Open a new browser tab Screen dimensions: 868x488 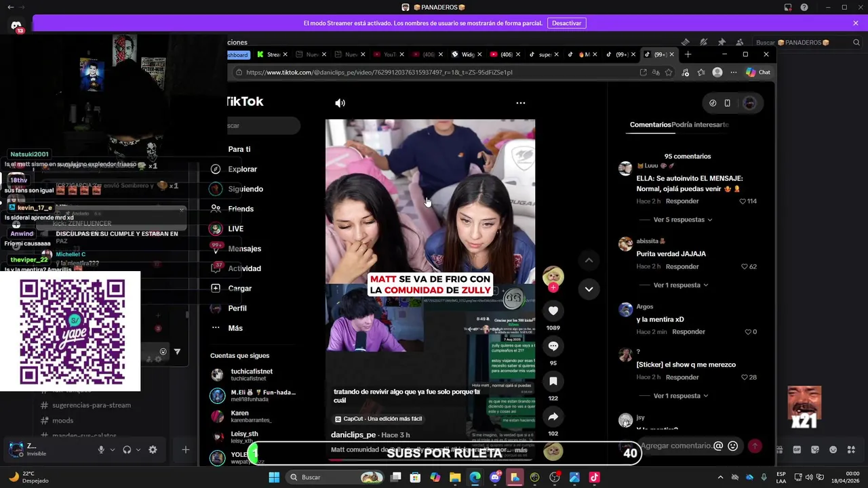click(x=688, y=54)
